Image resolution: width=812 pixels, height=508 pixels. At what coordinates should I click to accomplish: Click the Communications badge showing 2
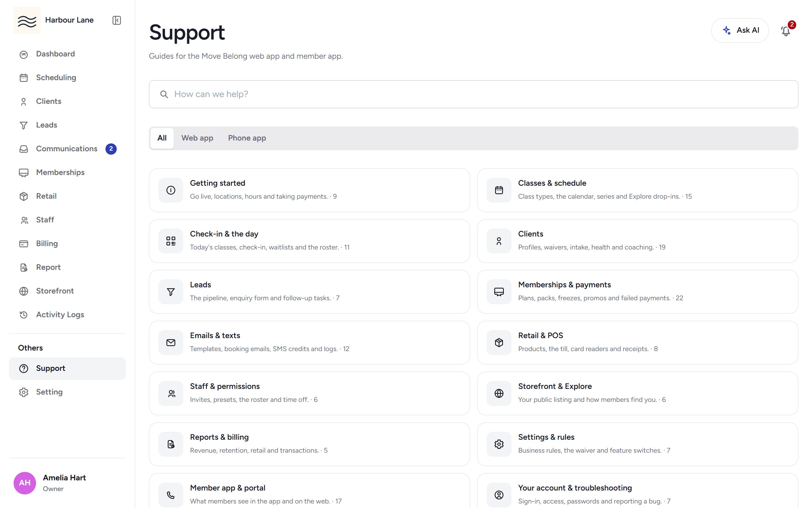click(x=111, y=149)
